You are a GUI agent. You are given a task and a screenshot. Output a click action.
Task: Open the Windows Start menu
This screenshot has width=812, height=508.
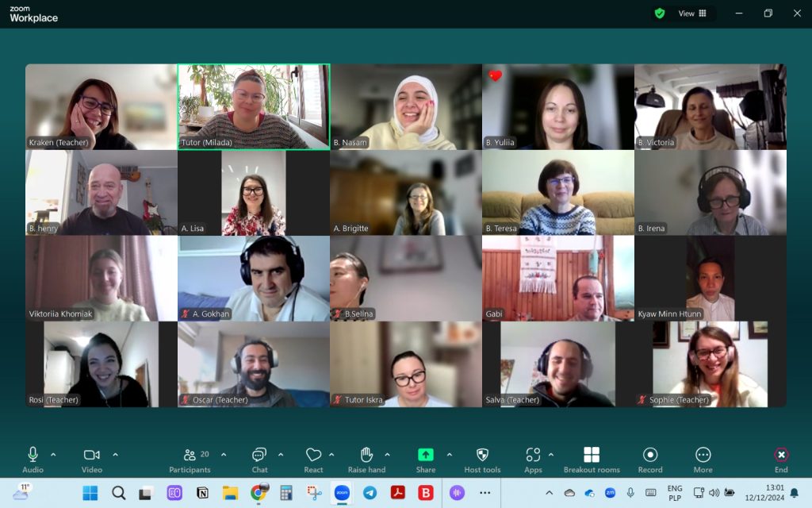coord(90,493)
